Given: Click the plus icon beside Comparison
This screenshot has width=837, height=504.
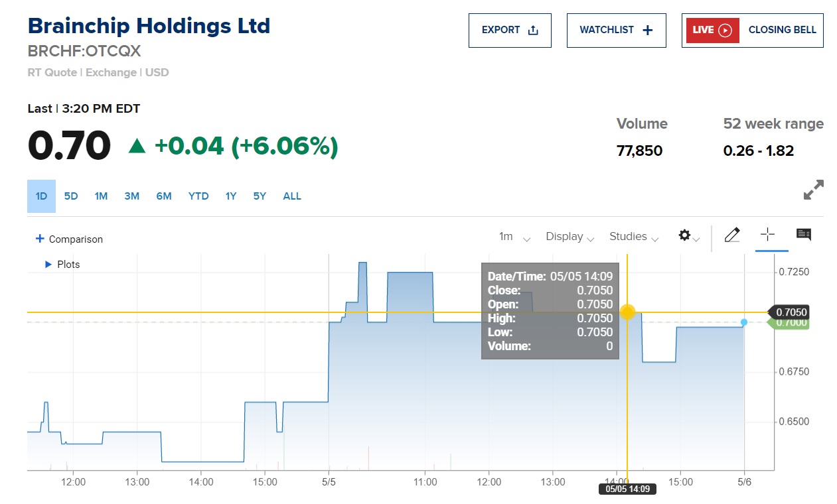Looking at the screenshot, I should click(x=40, y=239).
